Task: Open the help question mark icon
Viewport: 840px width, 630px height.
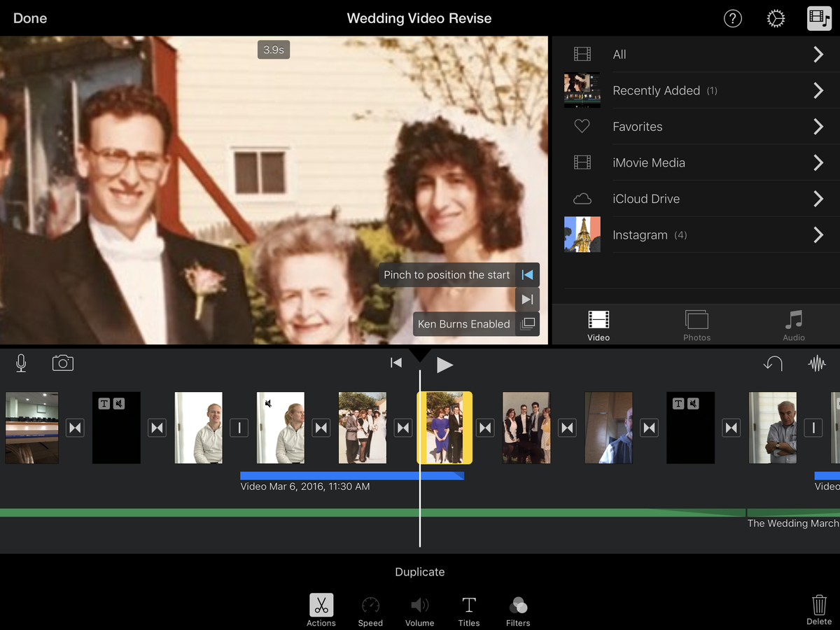Action: click(x=732, y=19)
